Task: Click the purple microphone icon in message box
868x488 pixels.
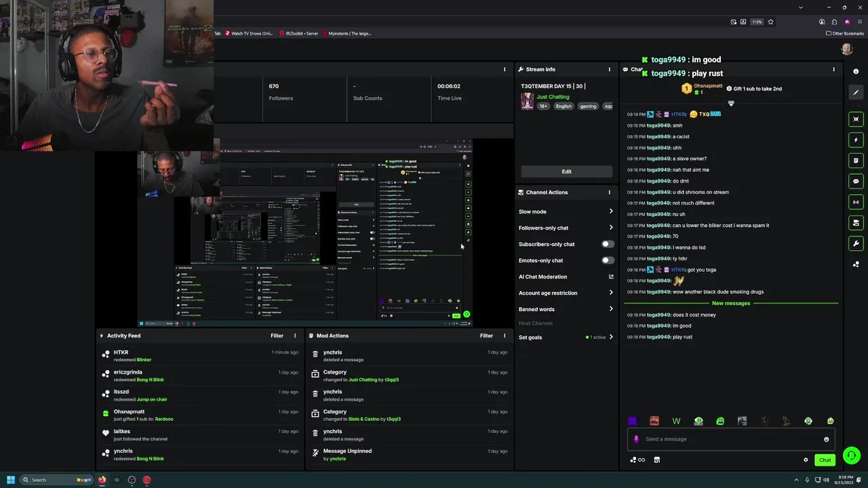Action: click(x=636, y=439)
